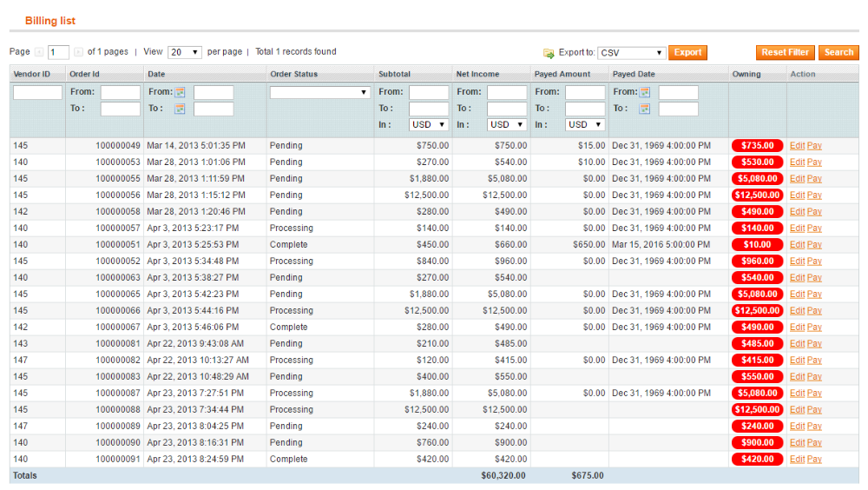Focus the Subtotal From field
The image size is (868, 490).
pyautogui.click(x=429, y=93)
